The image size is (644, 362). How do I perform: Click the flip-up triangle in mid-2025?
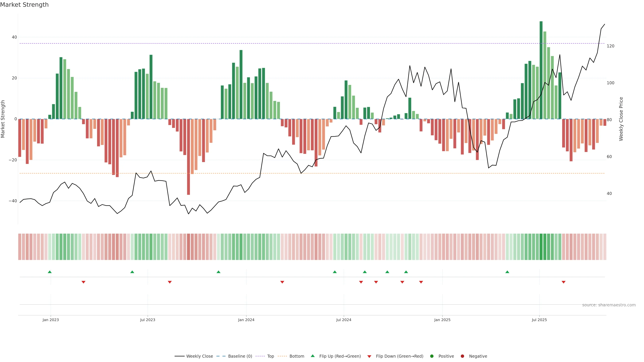tap(507, 272)
